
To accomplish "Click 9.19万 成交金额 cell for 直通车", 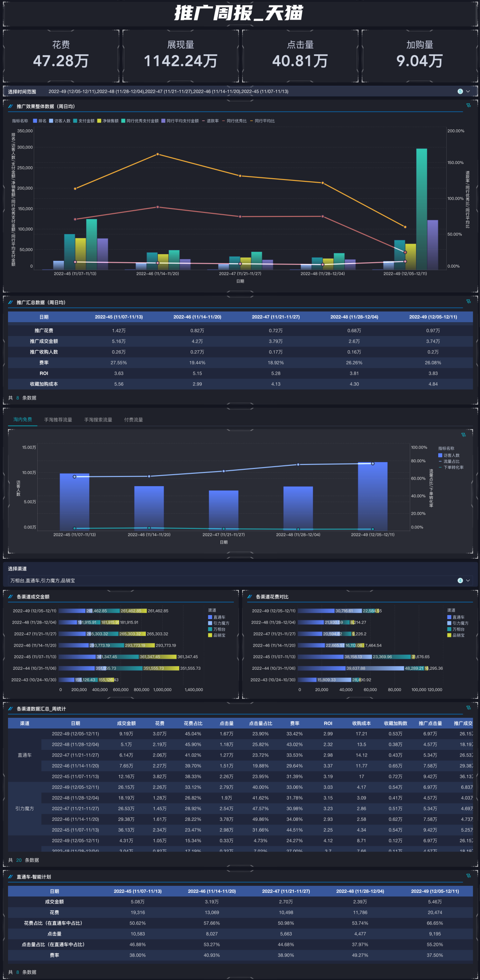I will tap(126, 733).
